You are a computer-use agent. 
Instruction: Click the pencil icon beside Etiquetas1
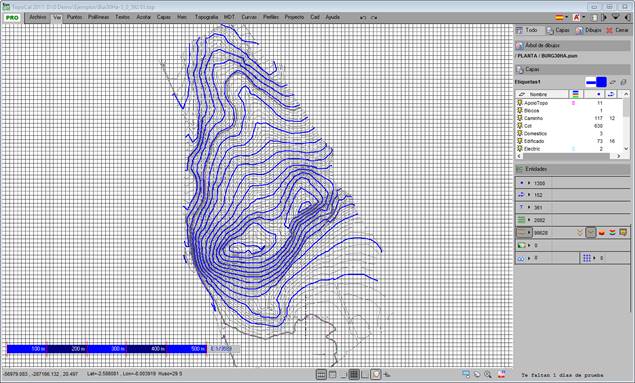click(612, 82)
